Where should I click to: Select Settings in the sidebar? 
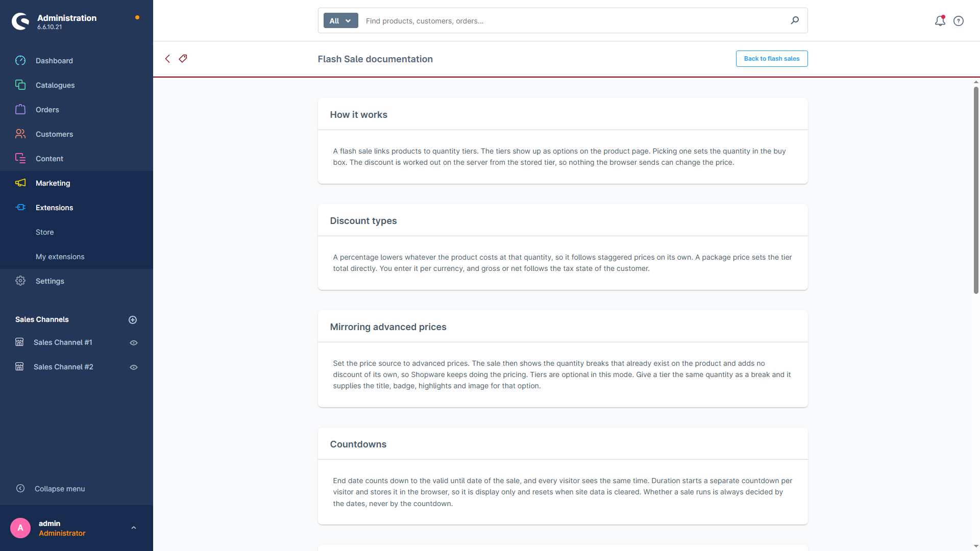(77, 281)
